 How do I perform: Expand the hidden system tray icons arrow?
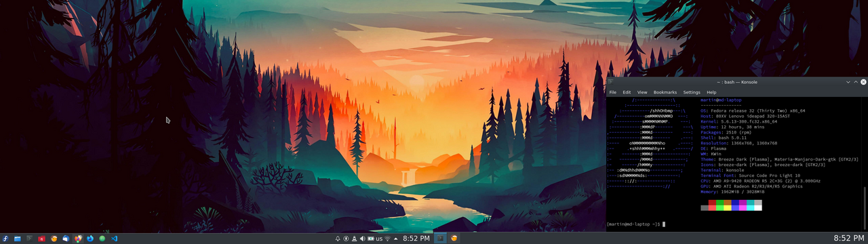(396, 239)
